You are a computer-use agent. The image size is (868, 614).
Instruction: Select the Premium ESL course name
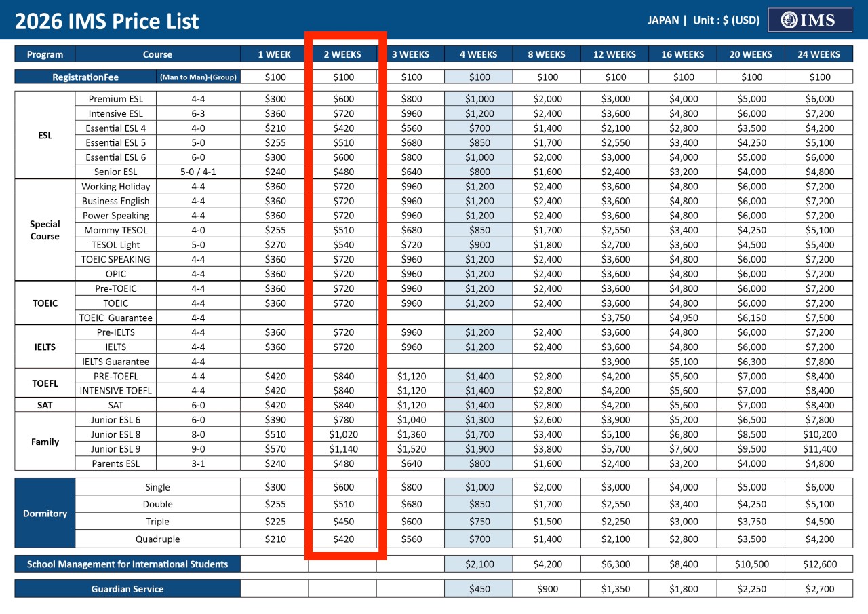[x=117, y=99]
